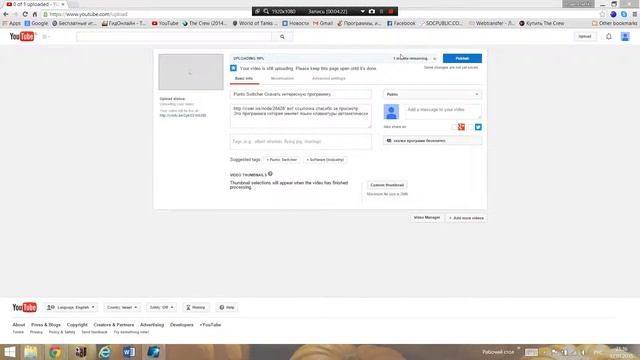Click the gray video preview thumbnail

pyautogui.click(x=191, y=72)
